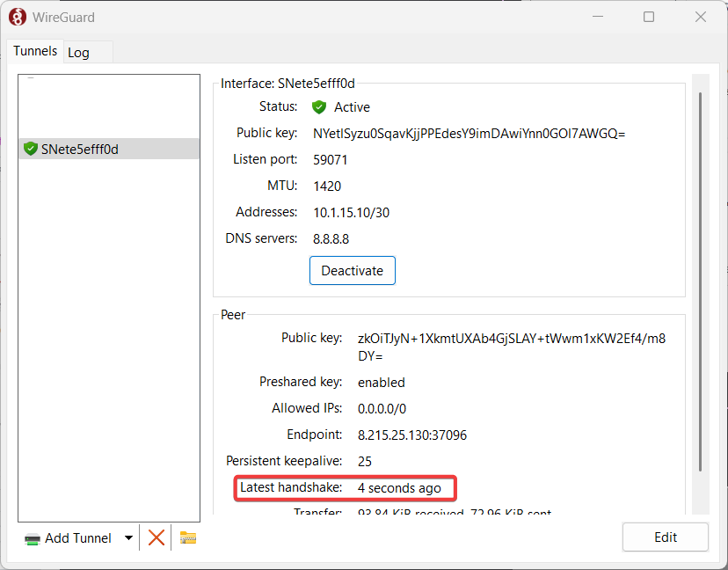The width and height of the screenshot is (728, 570).
Task: Click the Active status text
Action: click(x=352, y=107)
